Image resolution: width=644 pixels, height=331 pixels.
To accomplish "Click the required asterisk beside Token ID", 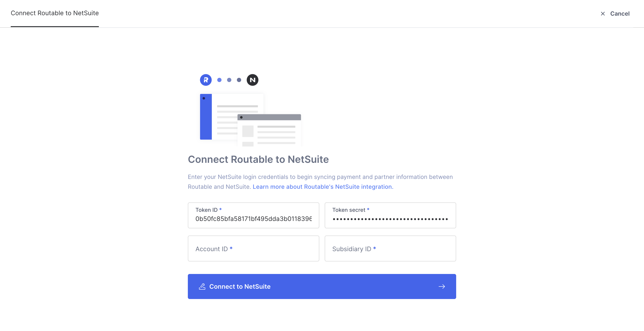I will (220, 210).
